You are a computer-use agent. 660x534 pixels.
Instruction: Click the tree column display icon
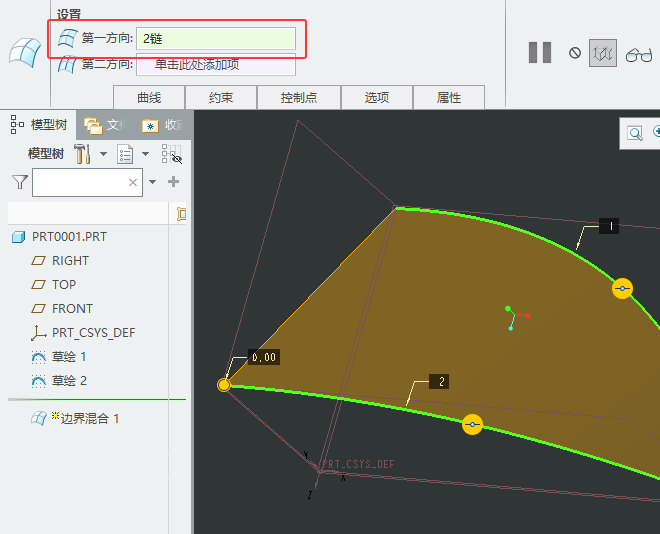[181, 214]
